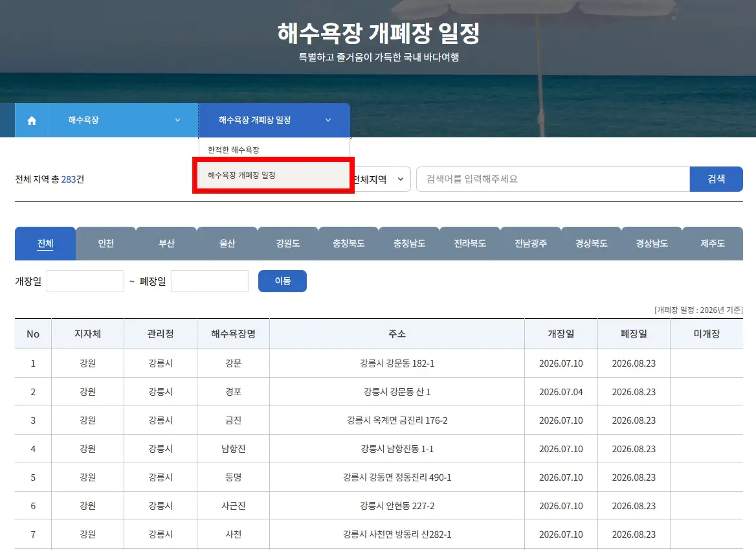756x550 pixels.
Task: Click the 283 total count number
Action: [x=69, y=179]
